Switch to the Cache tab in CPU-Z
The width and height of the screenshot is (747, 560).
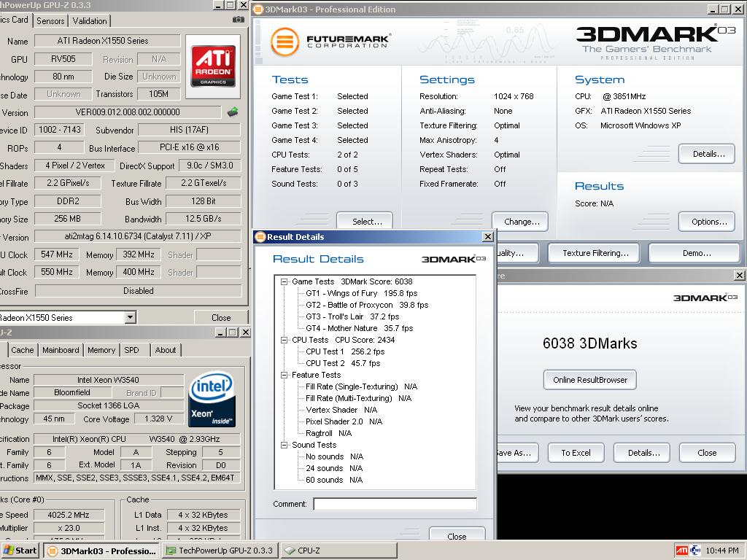pos(23,350)
